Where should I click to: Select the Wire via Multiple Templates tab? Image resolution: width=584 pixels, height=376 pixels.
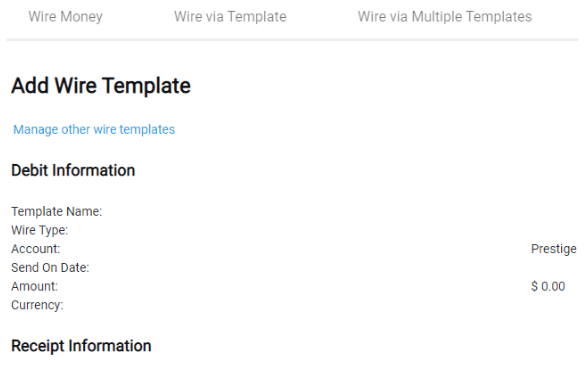(445, 17)
